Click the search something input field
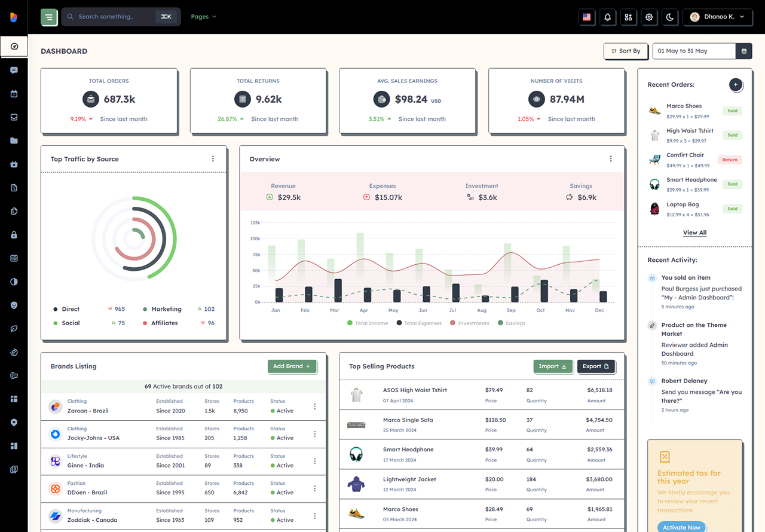 (112, 17)
